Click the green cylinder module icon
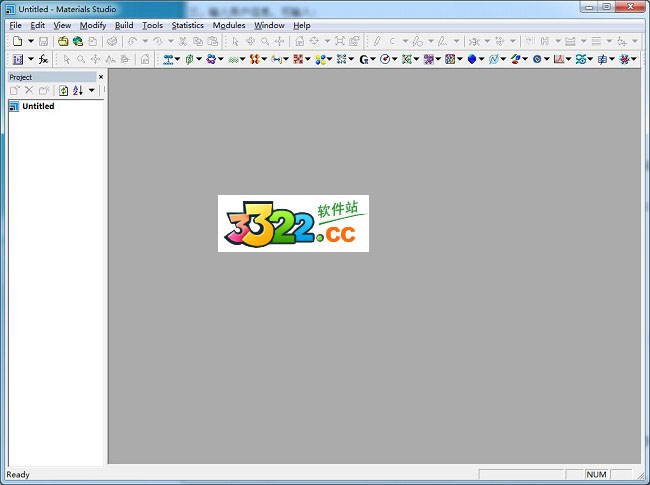Viewport: 650px width, 485px height. pos(188,59)
